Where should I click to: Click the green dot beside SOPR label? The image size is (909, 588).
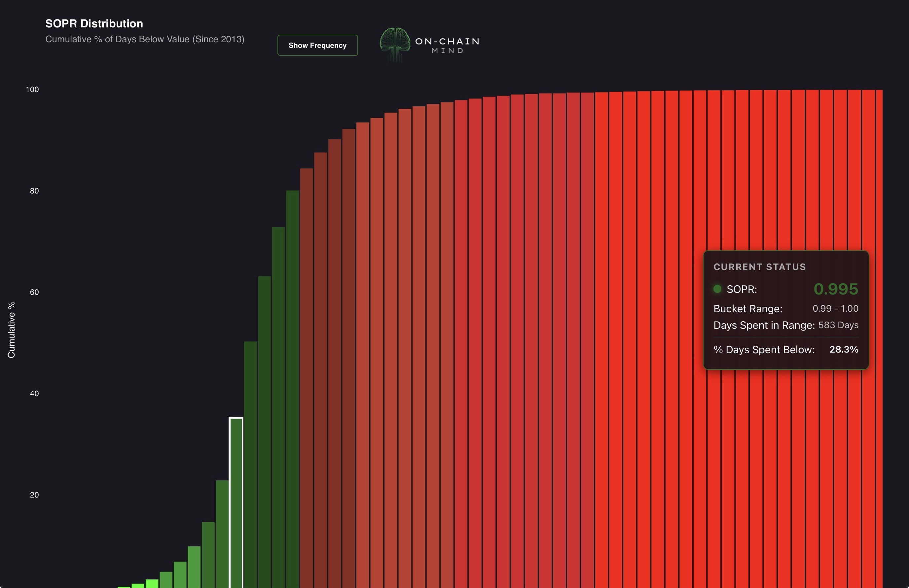(x=717, y=289)
